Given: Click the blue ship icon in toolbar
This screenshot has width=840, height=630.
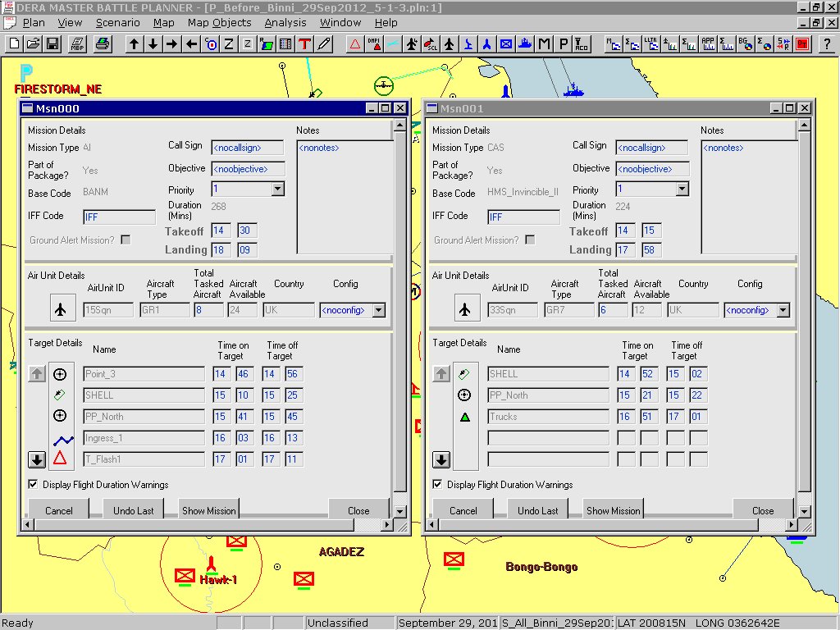Looking at the screenshot, I should (526, 44).
